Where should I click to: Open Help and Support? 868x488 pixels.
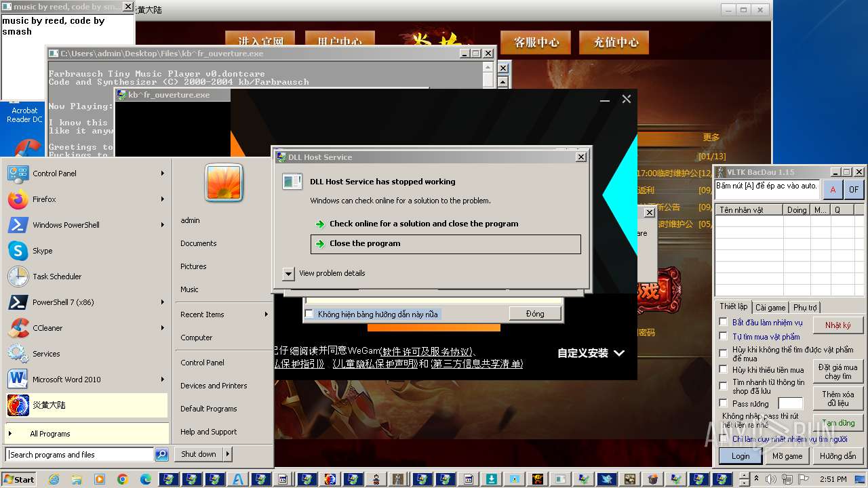tap(209, 432)
